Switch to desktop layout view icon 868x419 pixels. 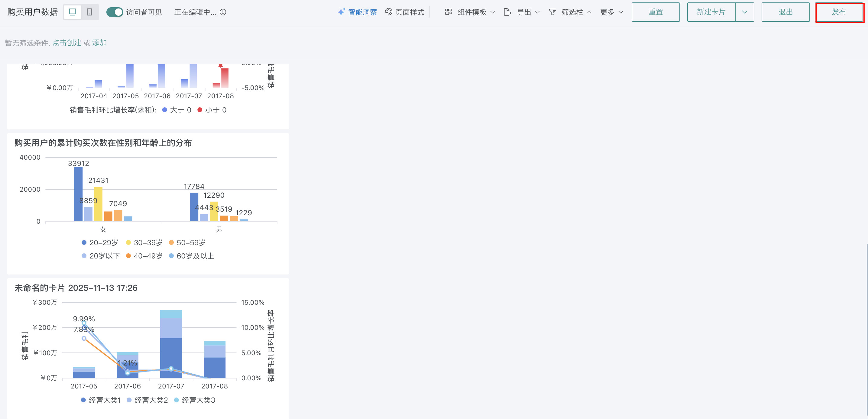73,12
